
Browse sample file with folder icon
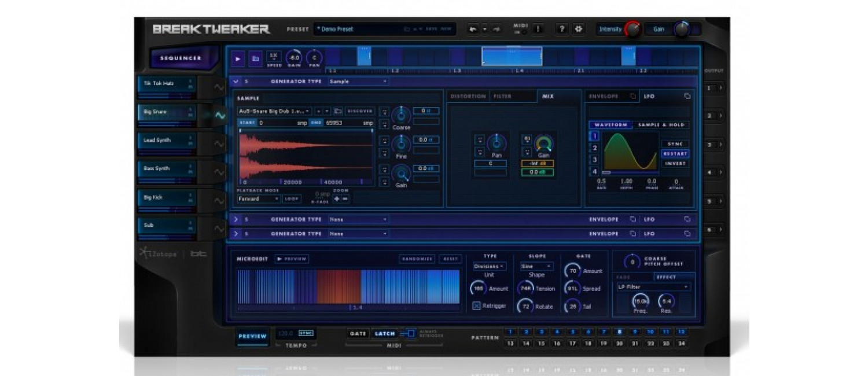(338, 111)
